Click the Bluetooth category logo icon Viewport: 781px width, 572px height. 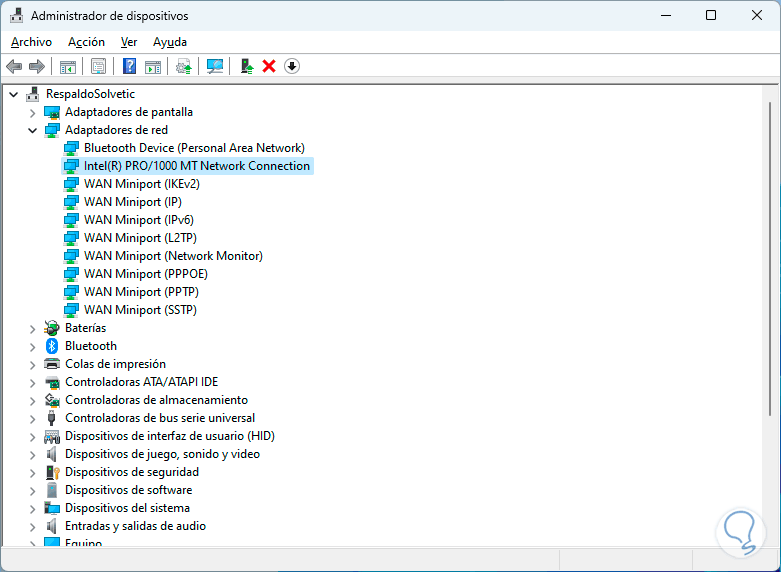tap(52, 346)
